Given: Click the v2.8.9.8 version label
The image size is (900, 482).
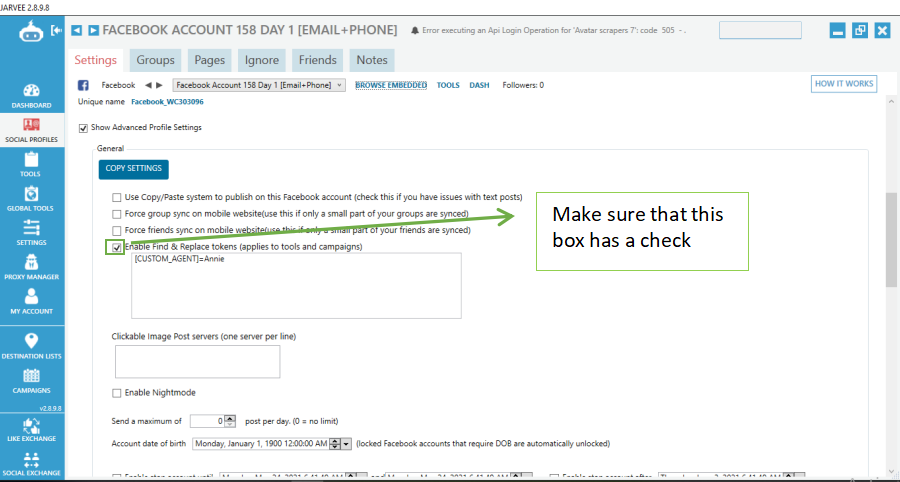Looking at the screenshot, I should click(x=51, y=408).
